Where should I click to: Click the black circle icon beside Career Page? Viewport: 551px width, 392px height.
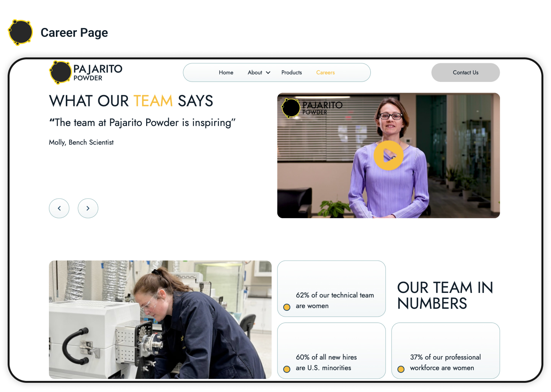(x=21, y=33)
